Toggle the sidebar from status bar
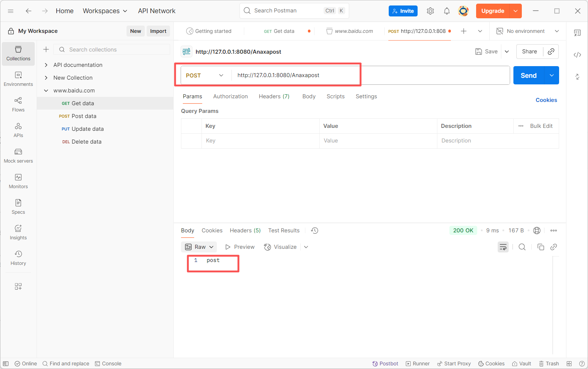This screenshot has height=369, width=588. point(5,364)
